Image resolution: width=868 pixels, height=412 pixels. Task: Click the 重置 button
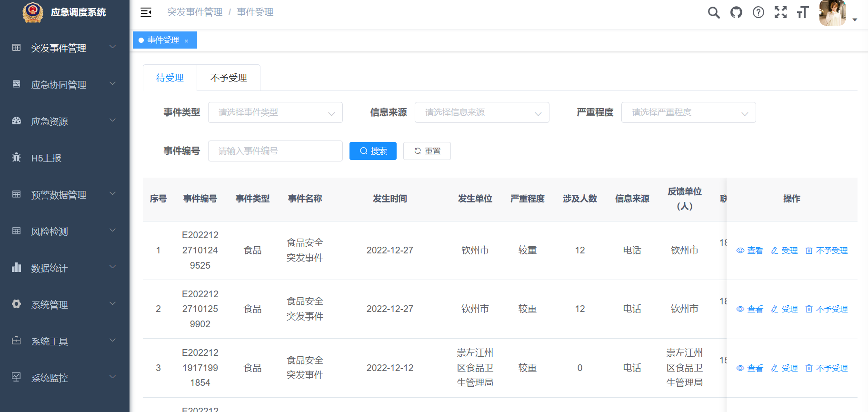coord(427,151)
